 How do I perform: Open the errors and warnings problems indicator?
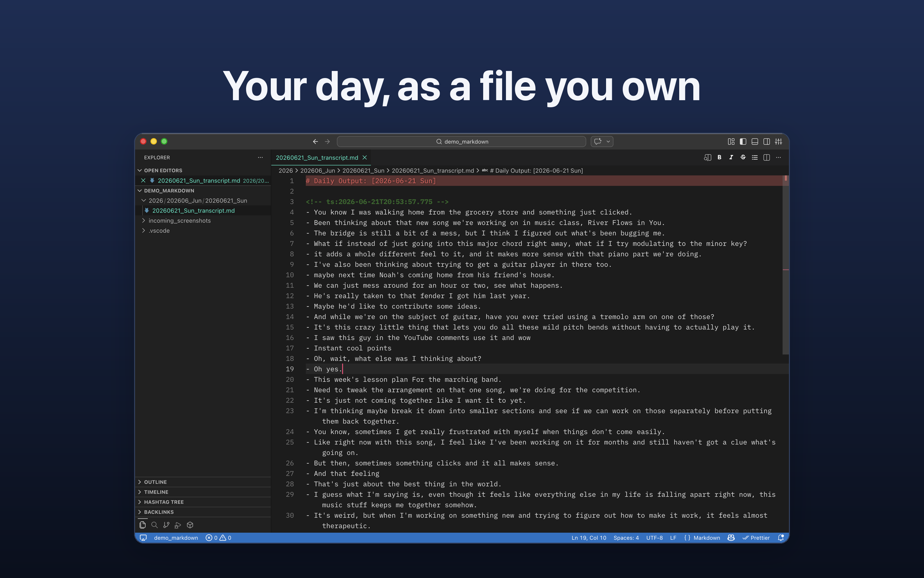(218, 538)
